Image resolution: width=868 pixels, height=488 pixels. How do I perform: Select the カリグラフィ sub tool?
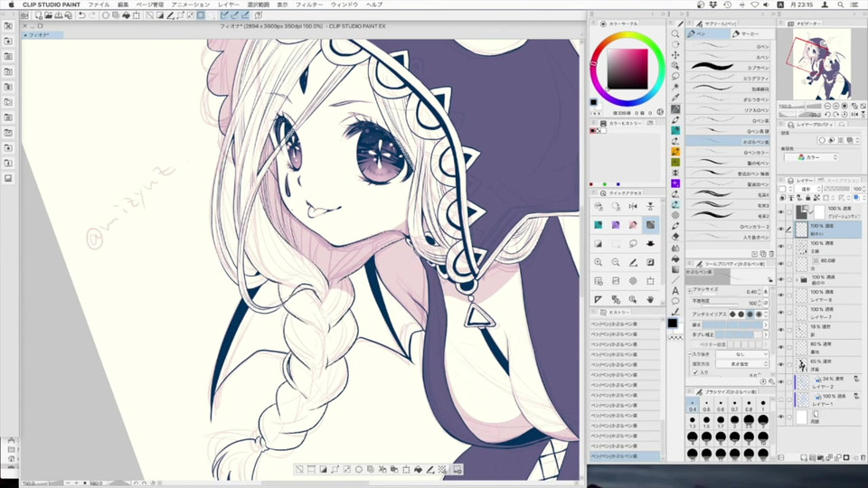click(x=729, y=78)
